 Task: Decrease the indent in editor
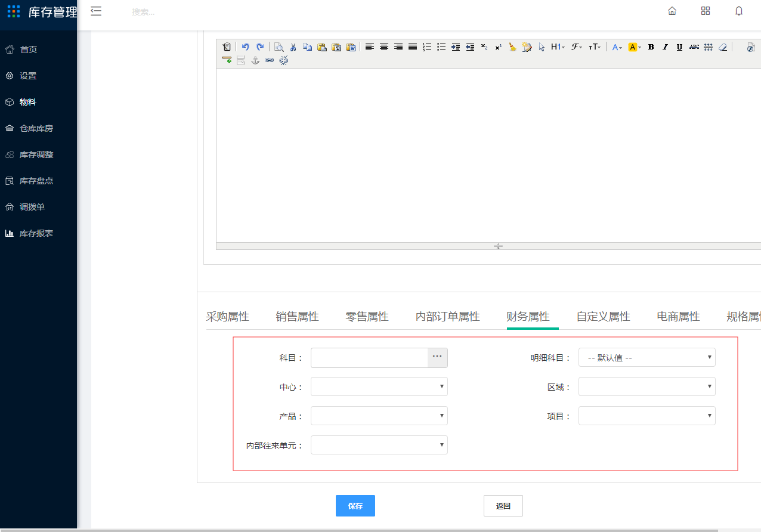[470, 47]
